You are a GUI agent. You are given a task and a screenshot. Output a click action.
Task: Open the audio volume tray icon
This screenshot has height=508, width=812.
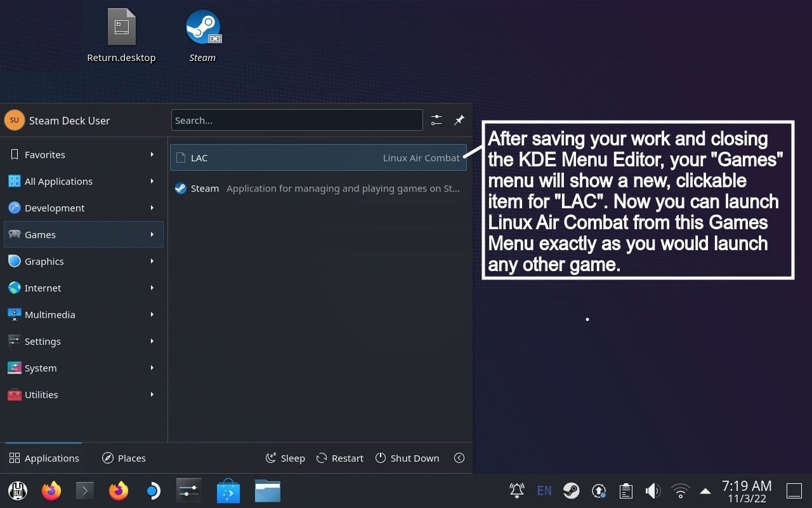point(653,490)
